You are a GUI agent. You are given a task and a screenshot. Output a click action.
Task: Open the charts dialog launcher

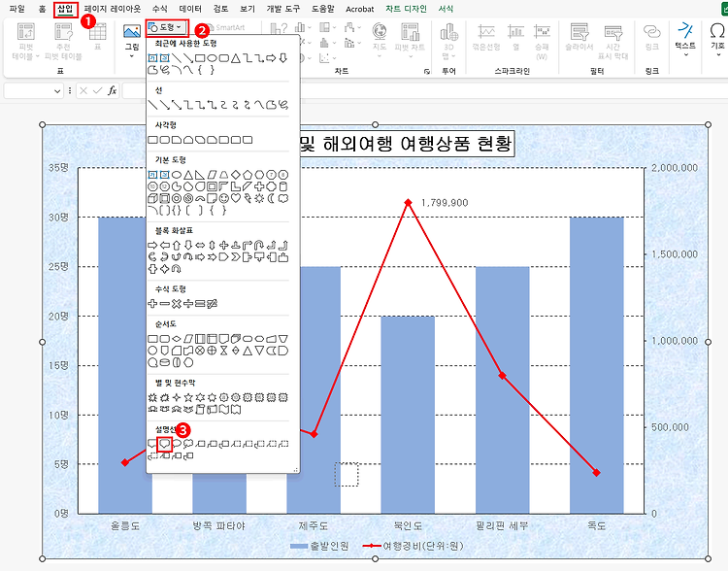tap(427, 71)
